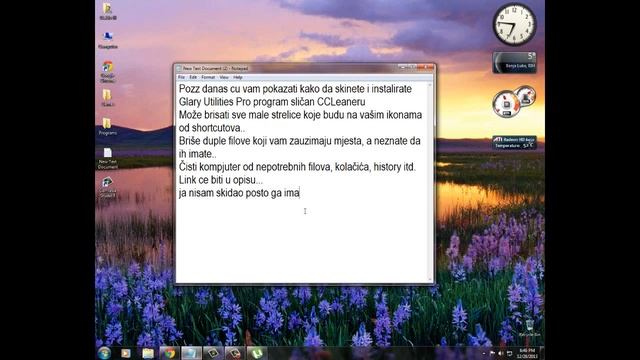Click the analog clock gadget
The image size is (640, 360).
tap(514, 24)
